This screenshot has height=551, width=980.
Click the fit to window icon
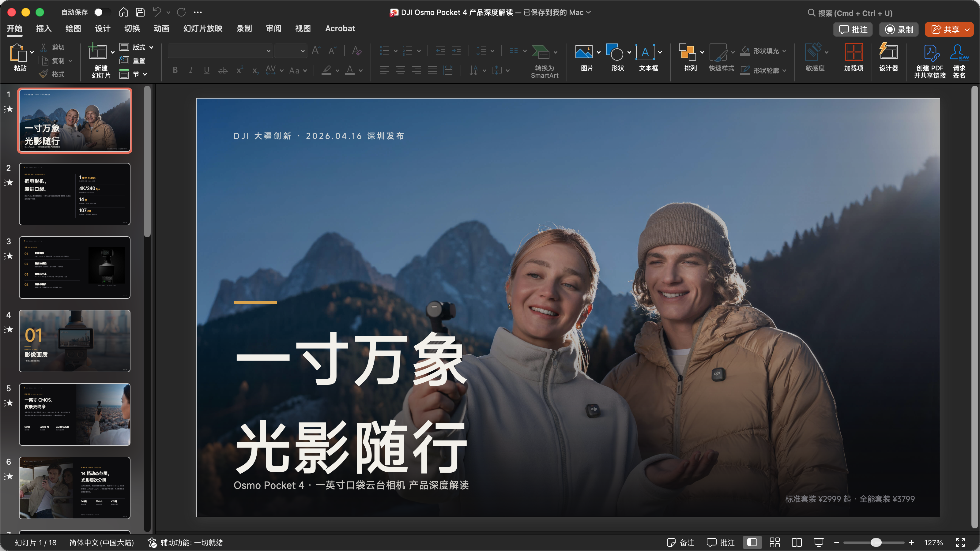(x=960, y=543)
